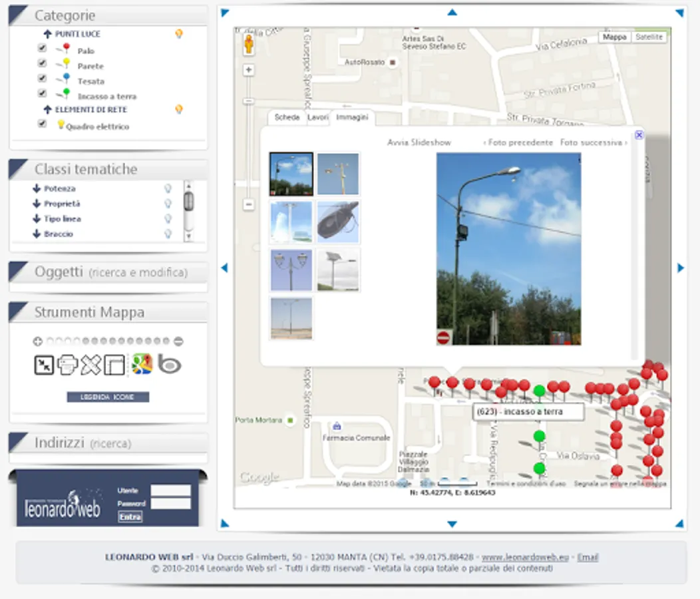Click the lightbulb icon next to ELEMENTI DI RETE

[x=179, y=109]
